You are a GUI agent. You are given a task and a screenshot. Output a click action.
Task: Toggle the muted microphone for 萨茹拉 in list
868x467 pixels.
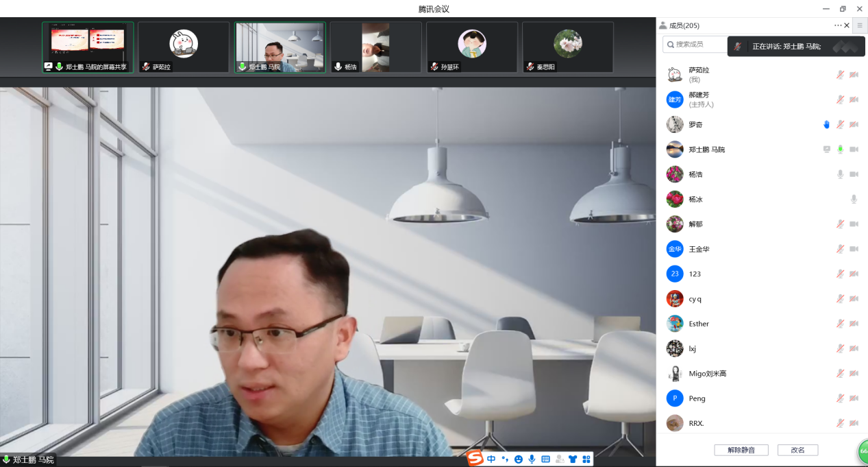tap(840, 75)
